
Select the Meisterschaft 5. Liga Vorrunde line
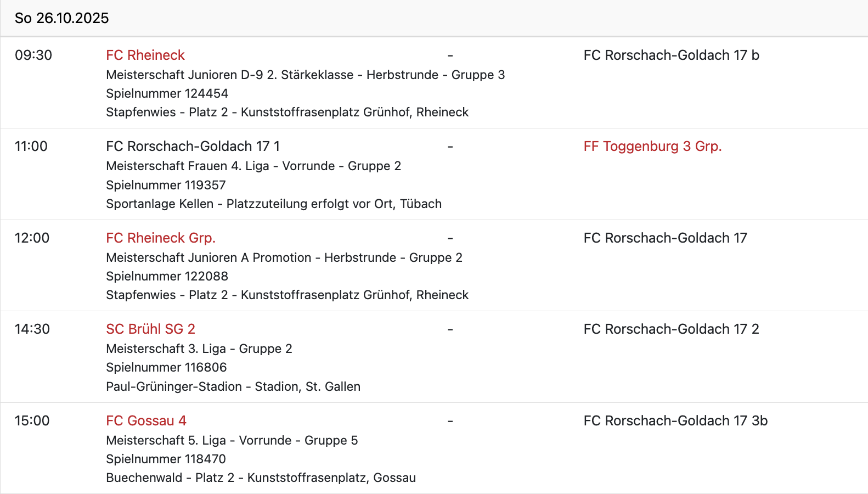(x=232, y=440)
